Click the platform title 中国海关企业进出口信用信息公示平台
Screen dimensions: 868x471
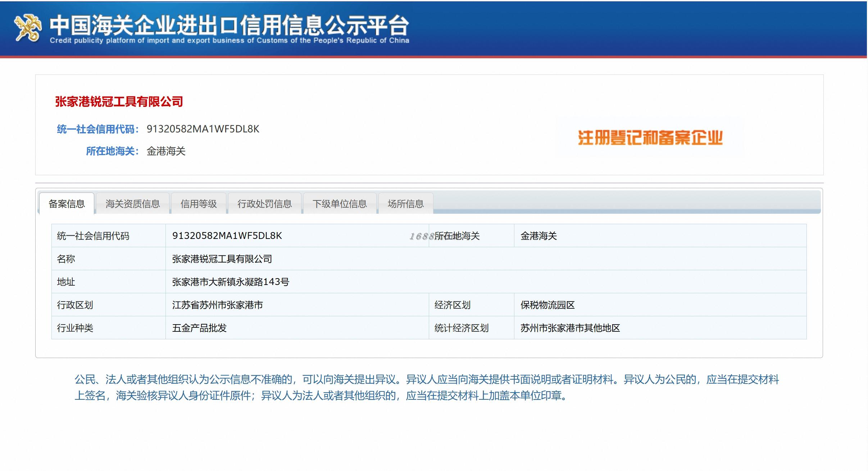pos(229,24)
